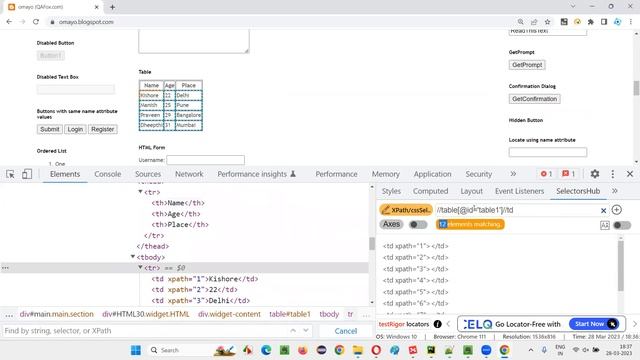The height and width of the screenshot is (360, 640).
Task: Switch to the Console tab
Action: click(x=108, y=174)
